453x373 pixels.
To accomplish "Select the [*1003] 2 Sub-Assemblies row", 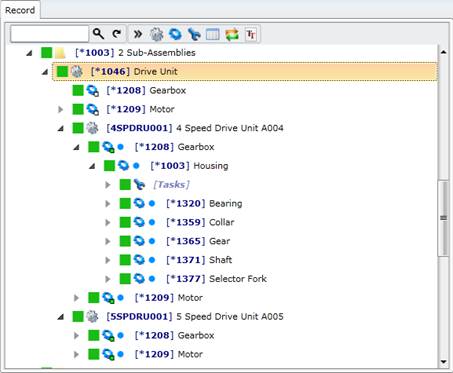I will click(135, 53).
